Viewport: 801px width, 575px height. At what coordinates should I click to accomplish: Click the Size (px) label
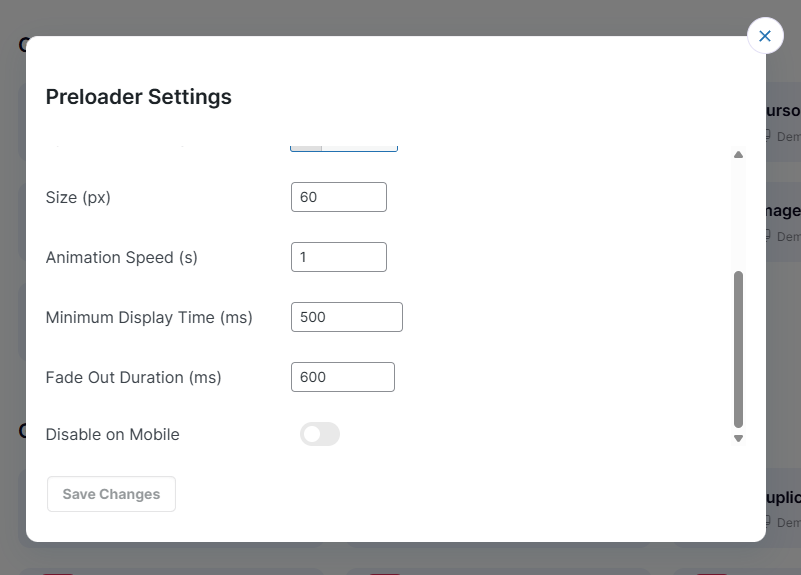(x=78, y=197)
